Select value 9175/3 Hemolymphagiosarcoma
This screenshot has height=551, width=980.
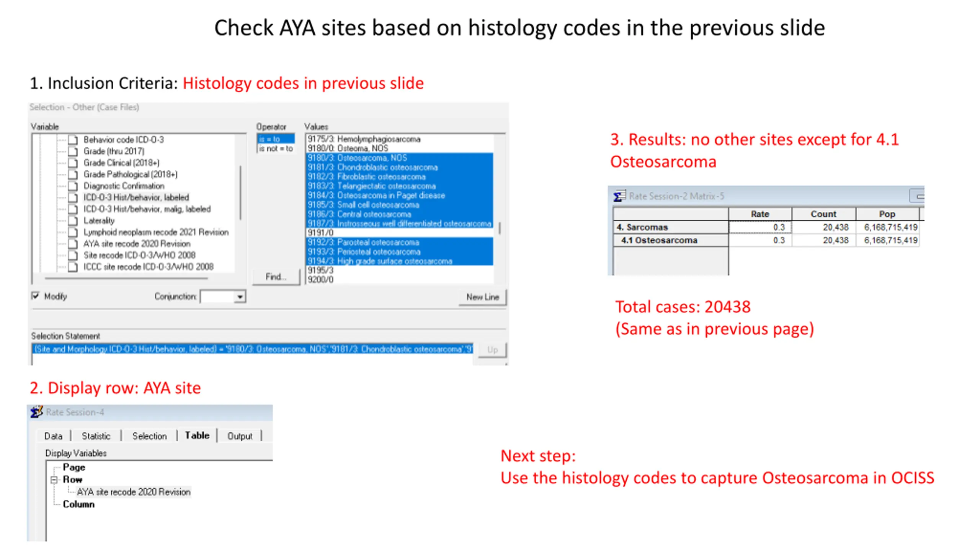pyautogui.click(x=399, y=139)
